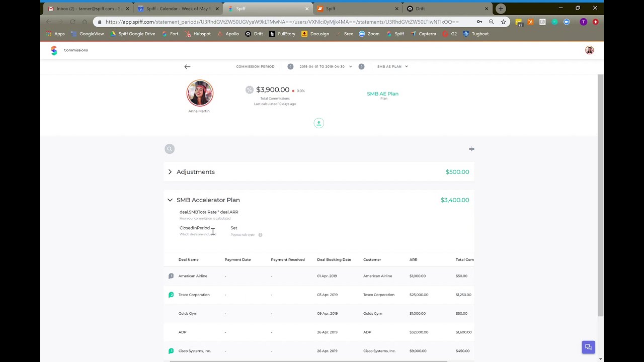Click the Zoom extension icon in toolbar
This screenshot has height=362, width=644.
tap(567, 22)
